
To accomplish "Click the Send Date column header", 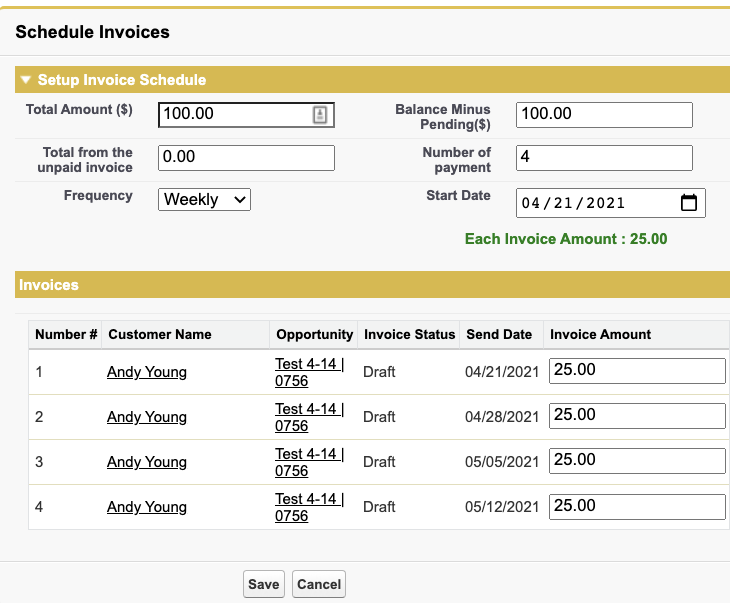I will (499, 334).
